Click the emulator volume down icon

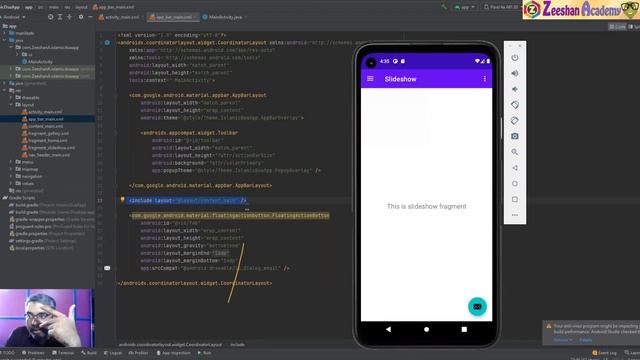click(515, 89)
